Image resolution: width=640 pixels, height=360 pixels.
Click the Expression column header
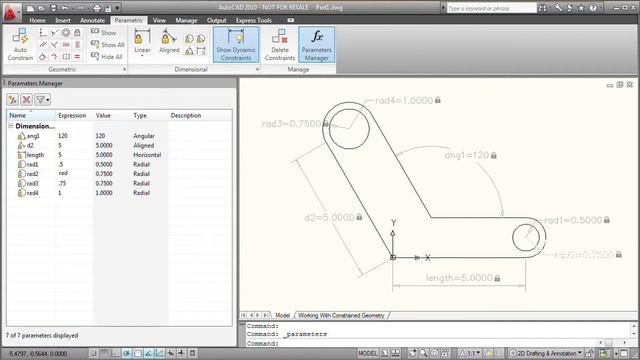(74, 116)
